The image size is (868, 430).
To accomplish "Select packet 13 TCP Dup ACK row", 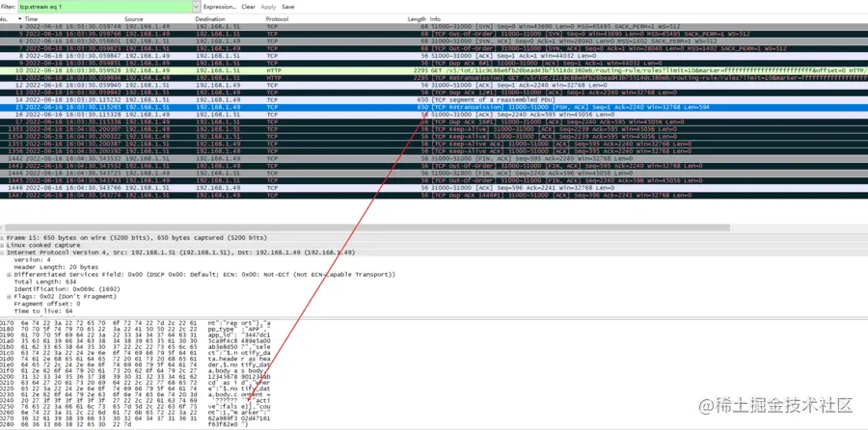I will click(x=434, y=93).
